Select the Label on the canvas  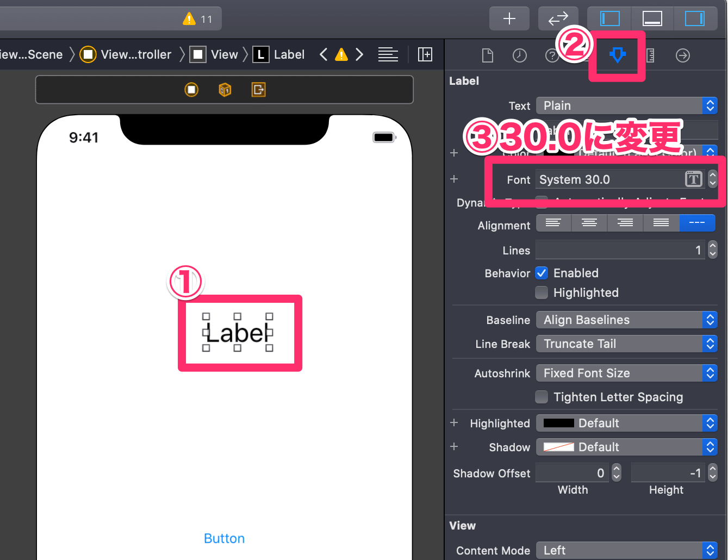pos(238,333)
